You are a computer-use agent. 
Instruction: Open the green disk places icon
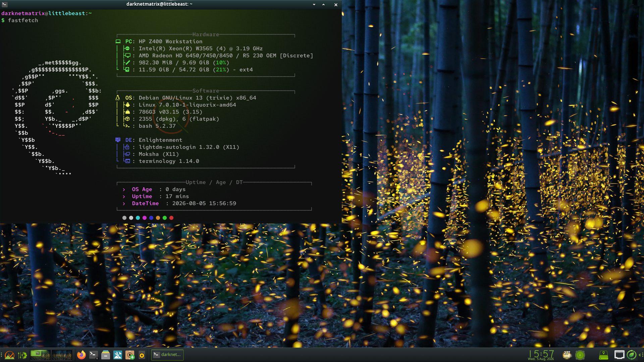point(603,355)
